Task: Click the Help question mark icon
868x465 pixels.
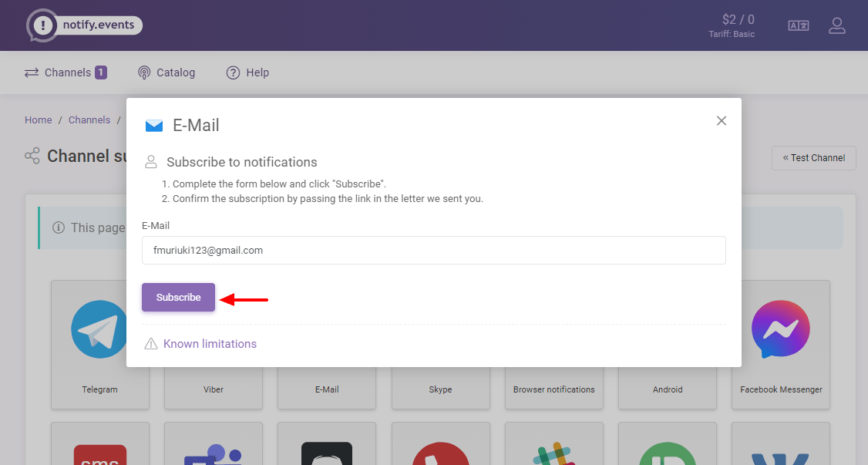Action: coord(233,72)
